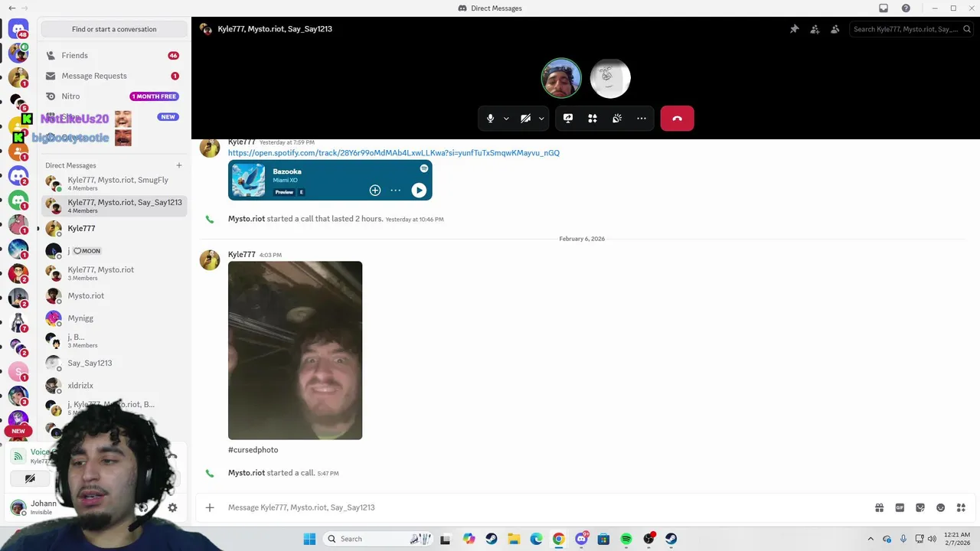Click the green-ringed participant avatar in call

[x=561, y=78]
